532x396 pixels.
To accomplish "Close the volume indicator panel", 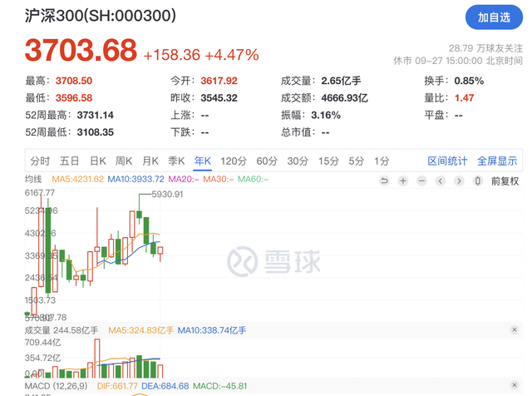I will 515,329.
